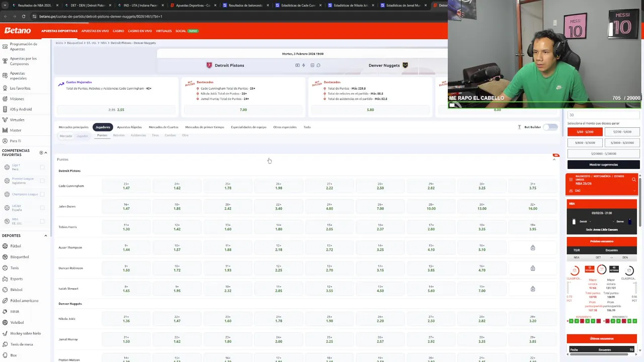Select Fútbol sport icon

pos(5,246)
